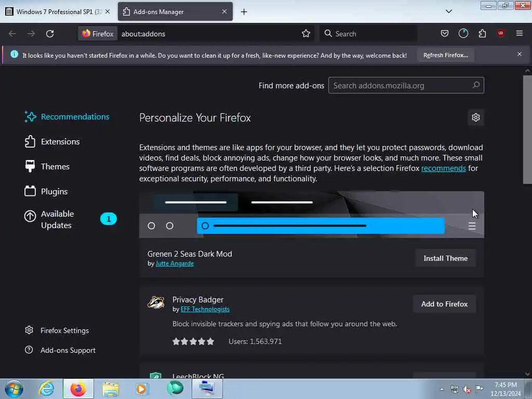Click the page vertical scrollbar thumb

[527, 129]
